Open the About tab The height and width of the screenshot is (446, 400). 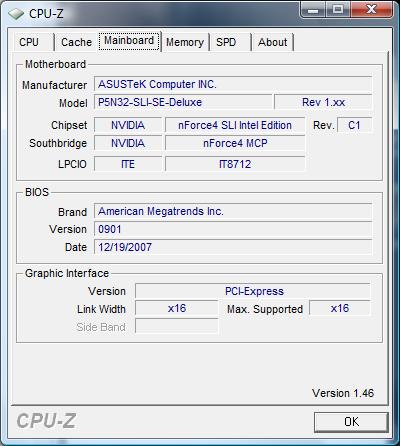click(x=272, y=42)
